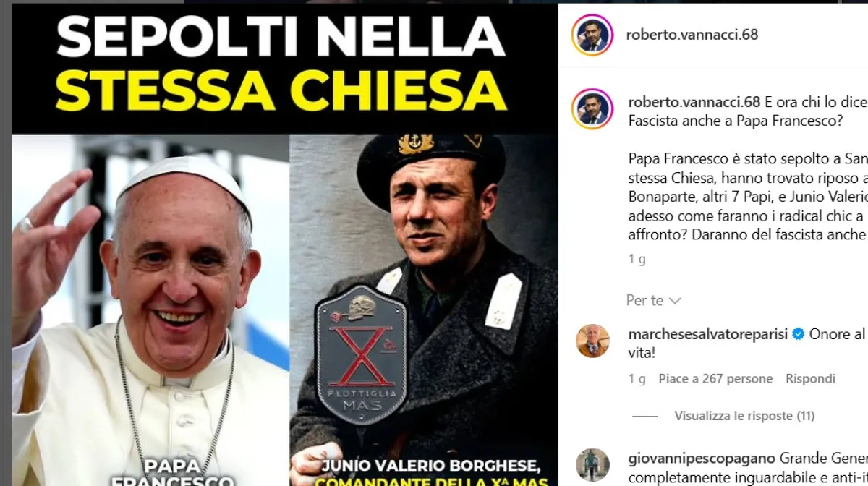The image size is (868, 486).
Task: Open giovannipescopagano commenter avatar
Action: pyautogui.click(x=592, y=465)
